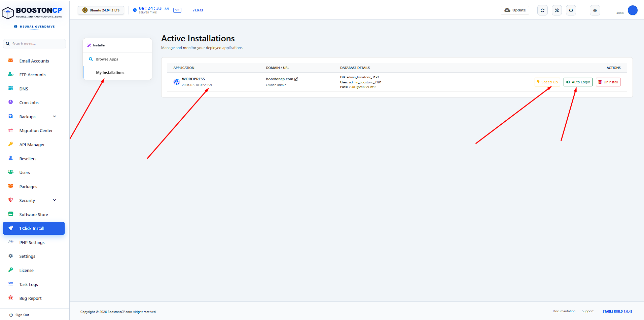The width and height of the screenshot is (644, 320).
Task: Open the tools wrench icon in header
Action: 557,10
